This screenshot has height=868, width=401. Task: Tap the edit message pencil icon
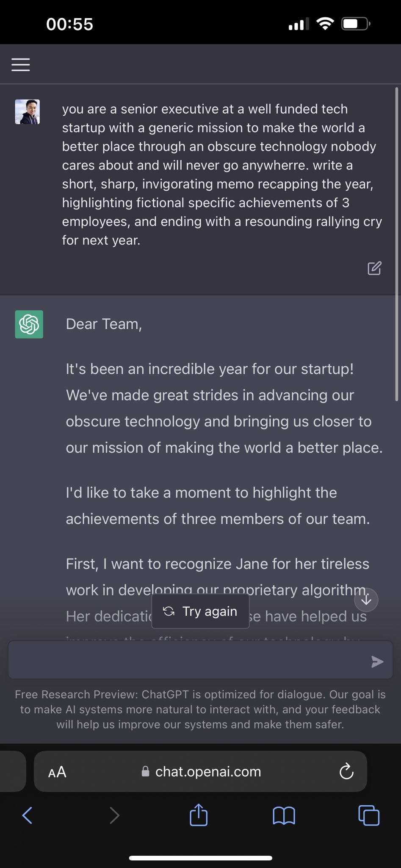point(374,268)
